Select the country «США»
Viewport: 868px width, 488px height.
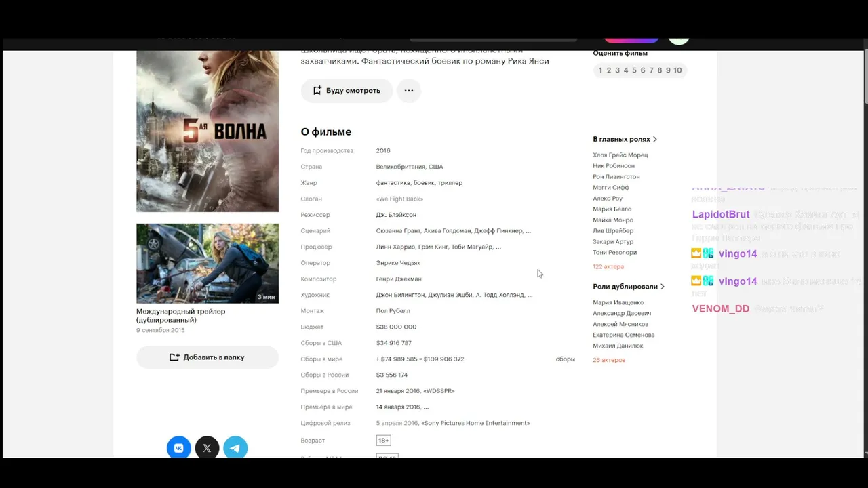tap(435, 167)
